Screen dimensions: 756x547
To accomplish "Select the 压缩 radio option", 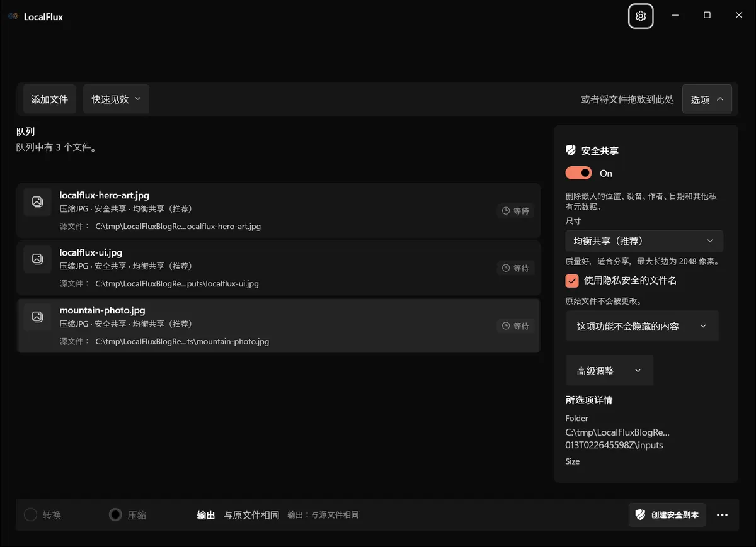I will point(128,515).
